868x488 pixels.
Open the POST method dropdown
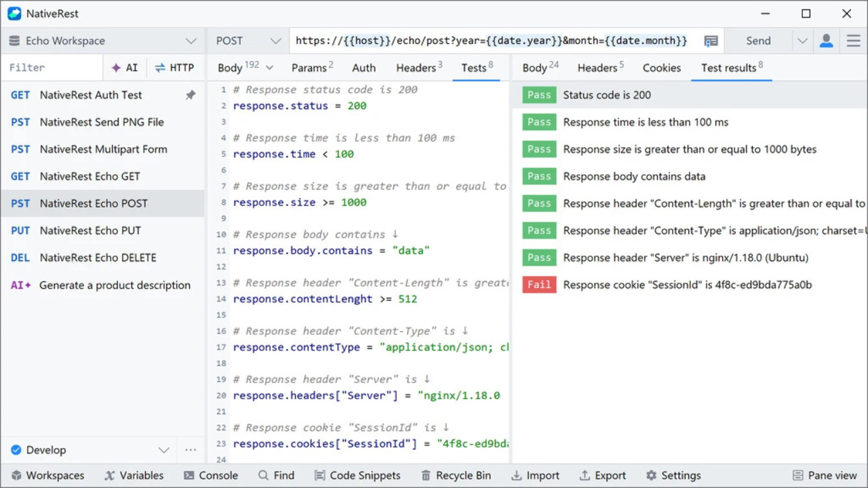pyautogui.click(x=248, y=41)
